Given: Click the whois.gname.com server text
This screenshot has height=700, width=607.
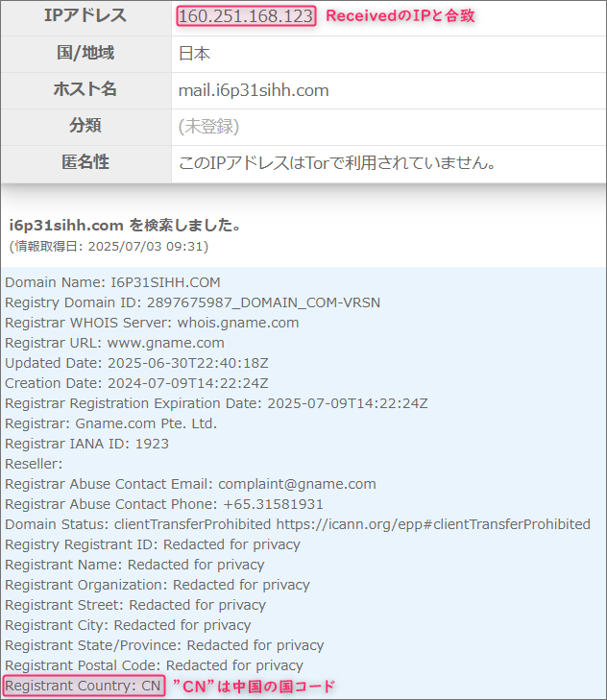Looking at the screenshot, I should tap(238, 323).
